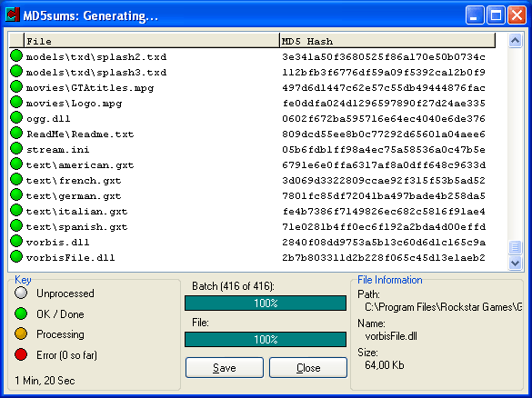The height and width of the screenshot is (398, 532).
Task: Click the Close button
Action: [x=308, y=367]
